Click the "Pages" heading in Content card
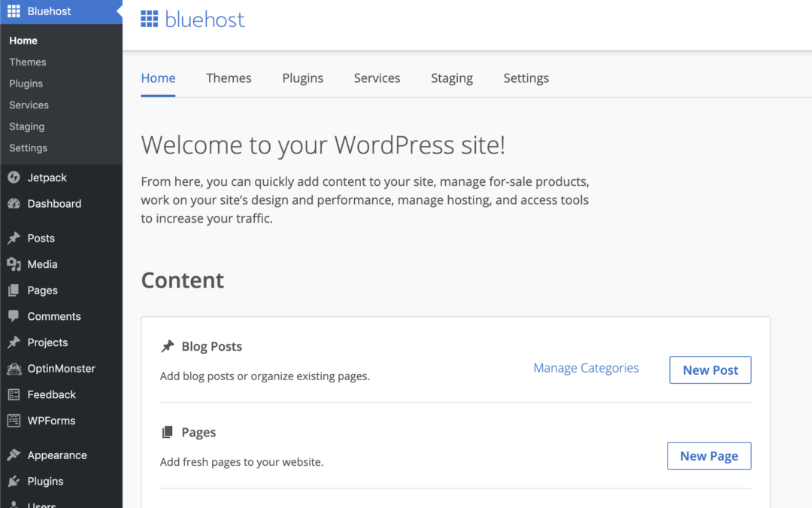Screen dimensions: 812x508 point(198,432)
